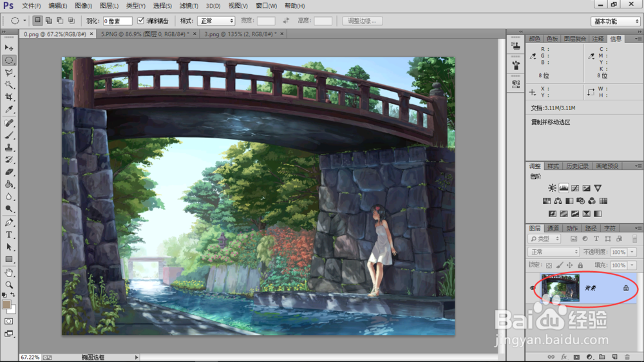This screenshot has height=362, width=644.
Task: Select the Elliptical Marquee tool
Action: (9, 61)
